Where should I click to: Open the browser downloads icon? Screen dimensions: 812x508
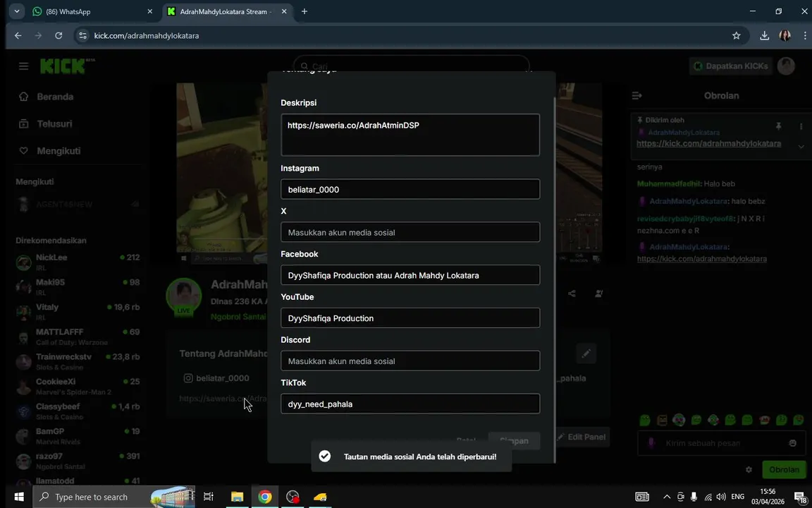click(x=764, y=36)
